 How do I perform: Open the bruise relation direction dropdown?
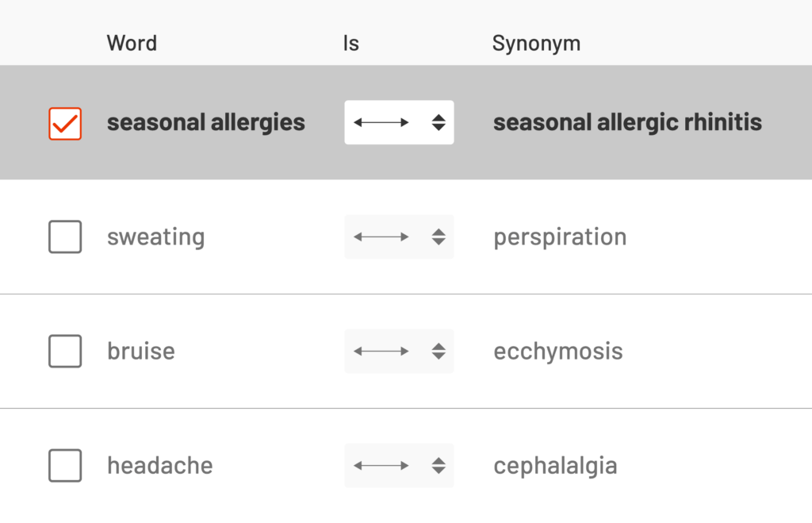(x=398, y=351)
